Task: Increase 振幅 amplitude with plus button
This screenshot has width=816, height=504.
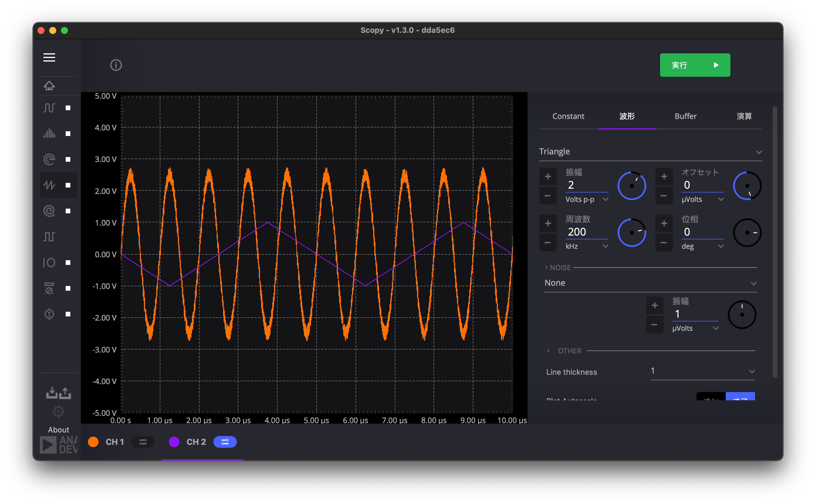Action: [548, 176]
